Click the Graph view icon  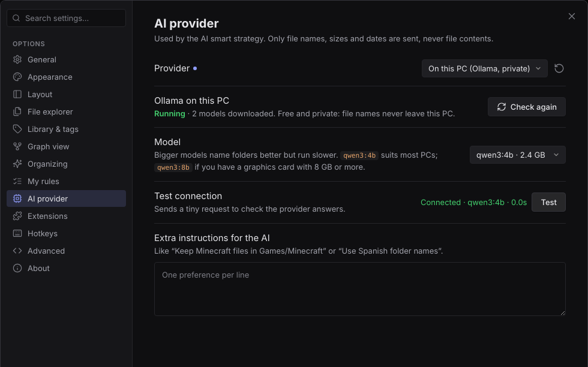click(17, 146)
